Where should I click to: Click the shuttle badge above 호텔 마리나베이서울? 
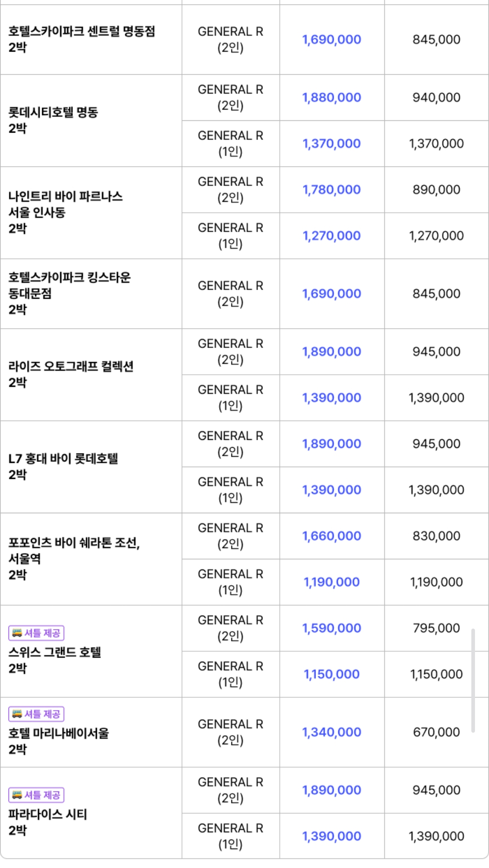(x=36, y=714)
